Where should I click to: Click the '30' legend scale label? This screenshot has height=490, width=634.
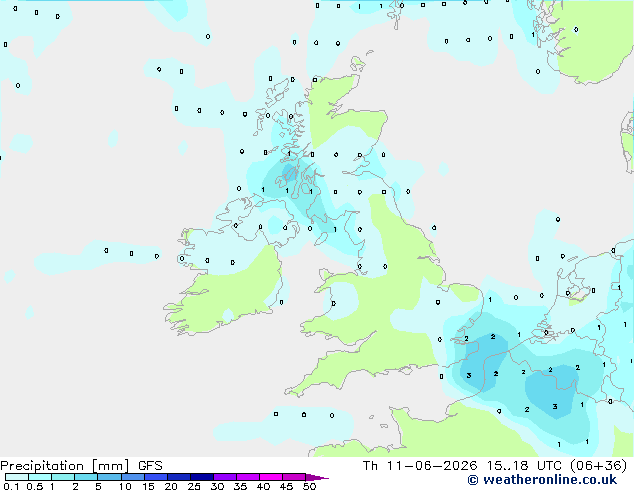[x=217, y=486]
